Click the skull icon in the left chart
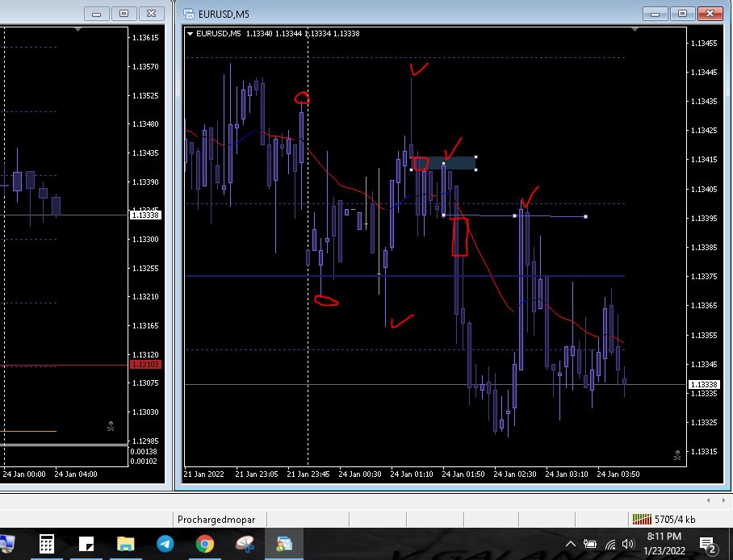 point(111,426)
